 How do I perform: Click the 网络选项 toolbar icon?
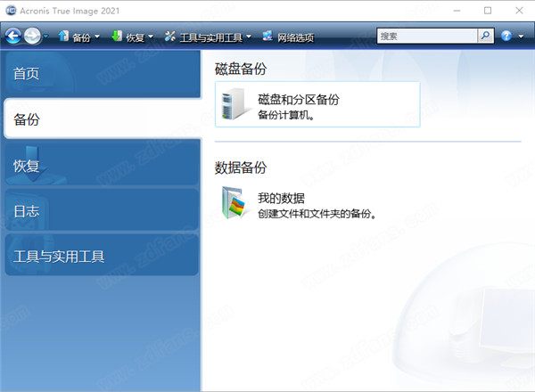coord(267,36)
